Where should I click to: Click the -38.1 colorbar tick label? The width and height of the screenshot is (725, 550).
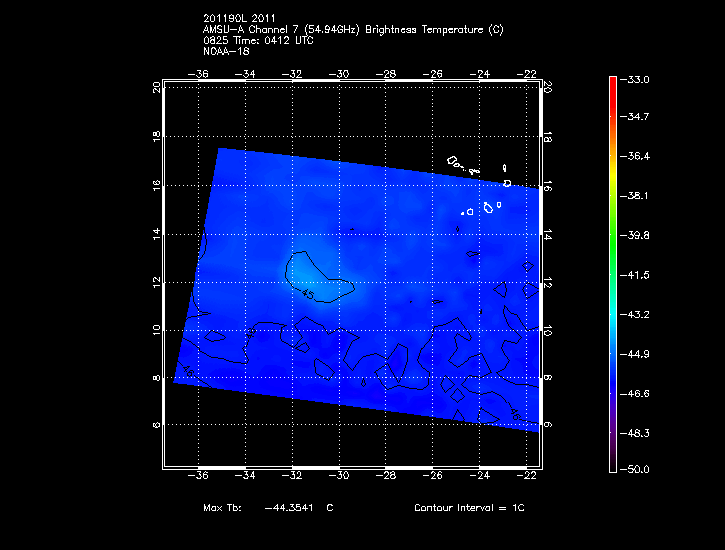(636, 196)
